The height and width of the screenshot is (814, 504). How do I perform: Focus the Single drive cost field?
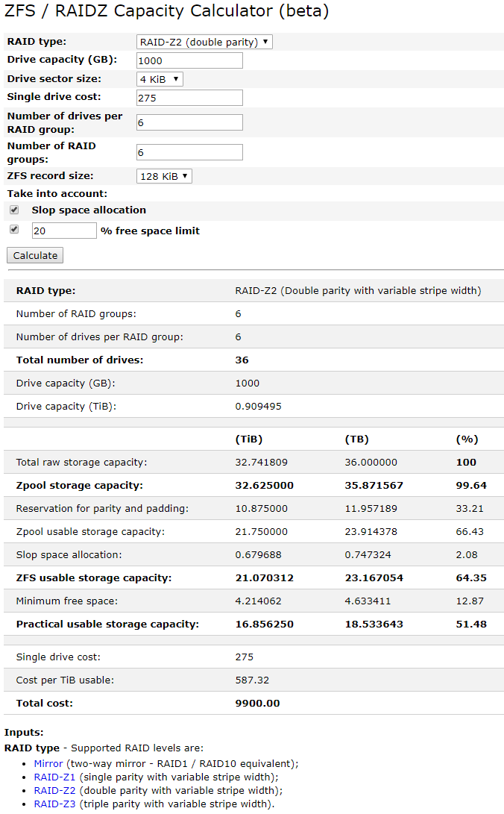[189, 98]
